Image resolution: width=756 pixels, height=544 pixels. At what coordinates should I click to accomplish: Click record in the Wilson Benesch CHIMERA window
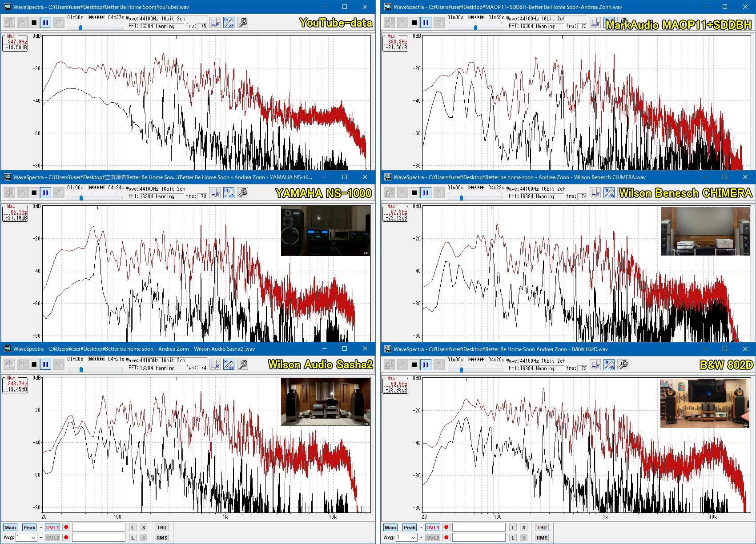click(438, 192)
